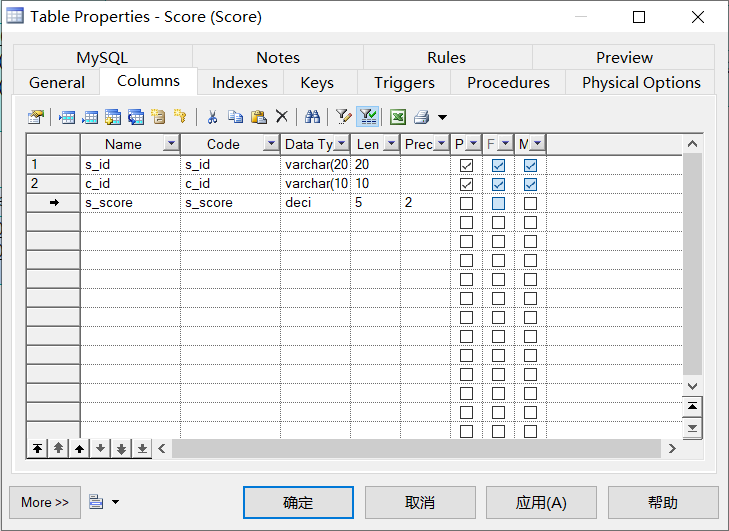The width and height of the screenshot is (729, 531).
Task: Switch to the Keys tab
Action: point(317,83)
